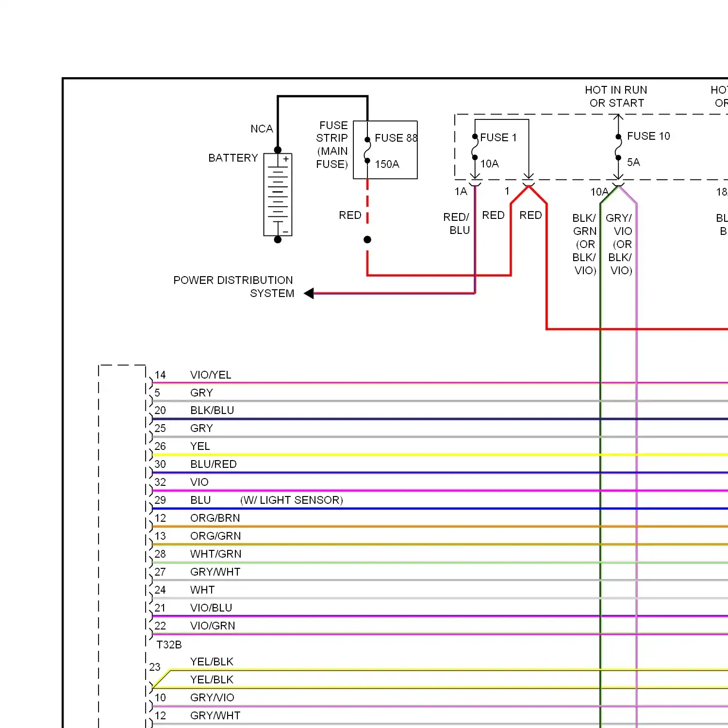The height and width of the screenshot is (728, 728).
Task: Click the FUSE STRIP (MAIN FUSE) label
Action: click(332, 145)
